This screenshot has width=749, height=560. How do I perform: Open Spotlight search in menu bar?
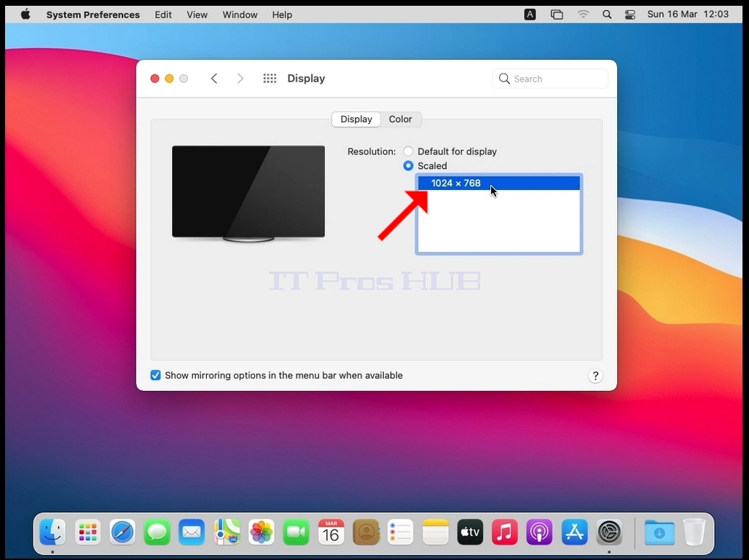coord(607,15)
